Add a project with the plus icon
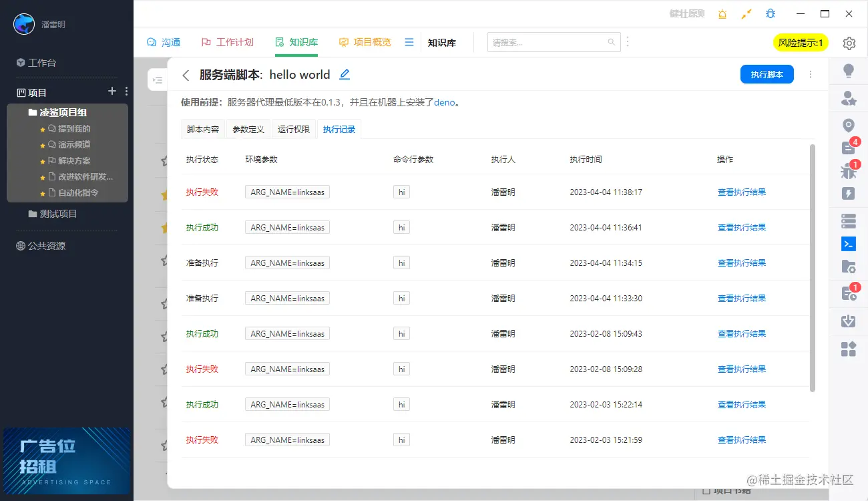 coord(112,91)
